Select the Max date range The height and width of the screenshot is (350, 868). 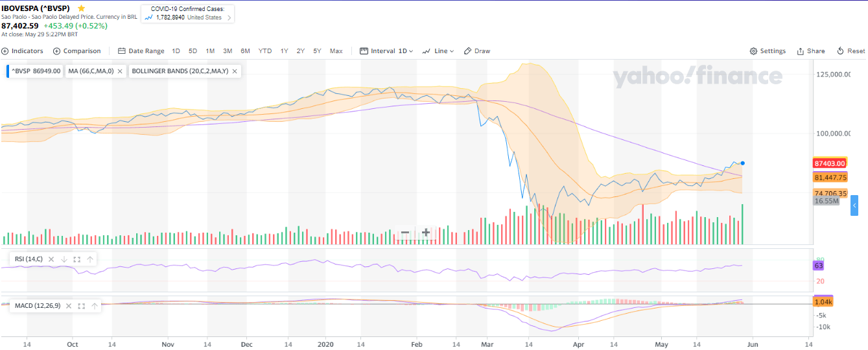click(x=336, y=51)
